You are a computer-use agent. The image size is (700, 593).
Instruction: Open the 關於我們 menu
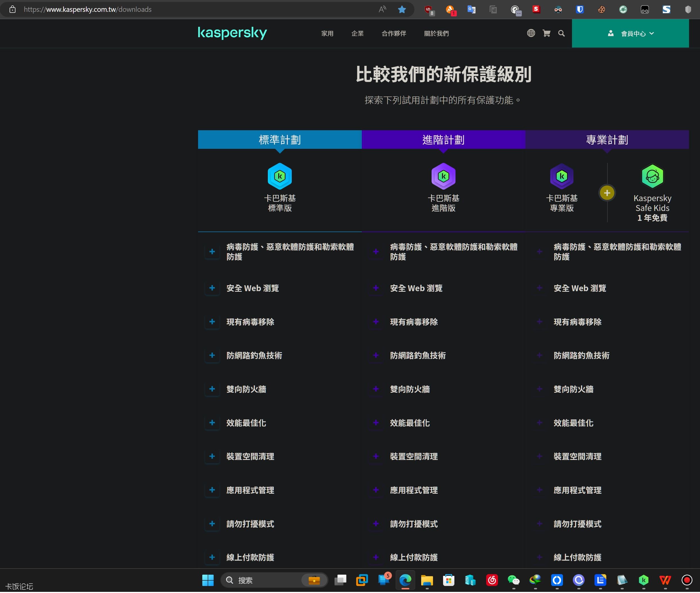436,33
